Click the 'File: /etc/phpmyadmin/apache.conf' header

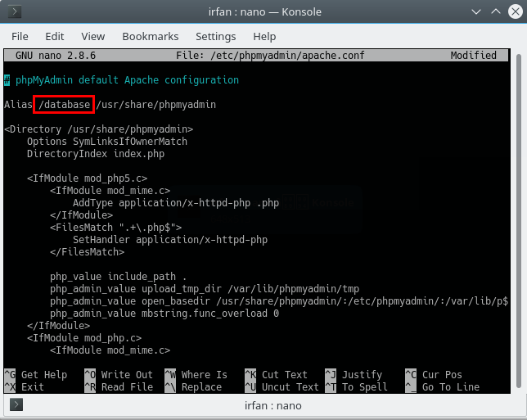tap(270, 56)
